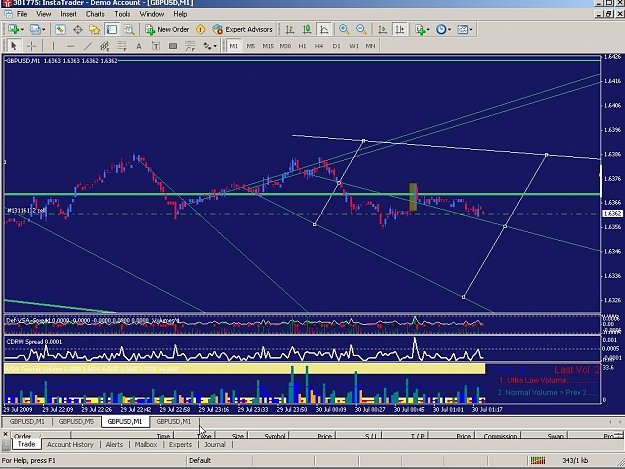This screenshot has width=625, height=469.
Task: Open the File menu
Action: click(22, 14)
